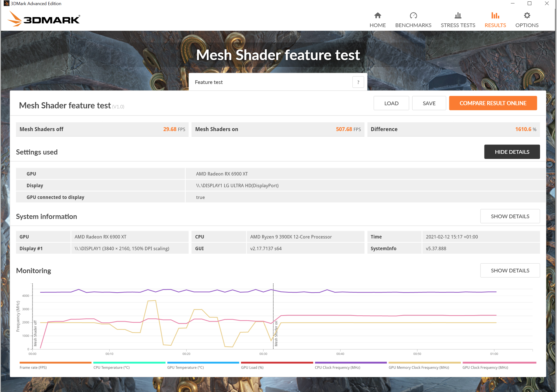The image size is (557, 392).
Task: Click the Mesh Shader feature test V1.0 heading
Action: point(71,105)
